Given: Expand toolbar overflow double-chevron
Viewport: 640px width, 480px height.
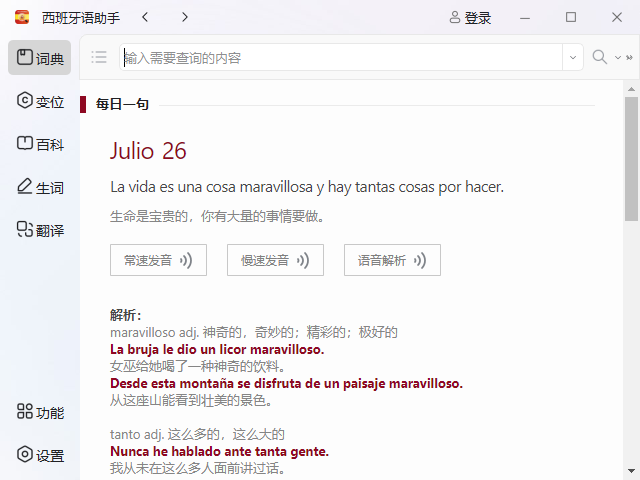Looking at the screenshot, I should pos(630,58).
